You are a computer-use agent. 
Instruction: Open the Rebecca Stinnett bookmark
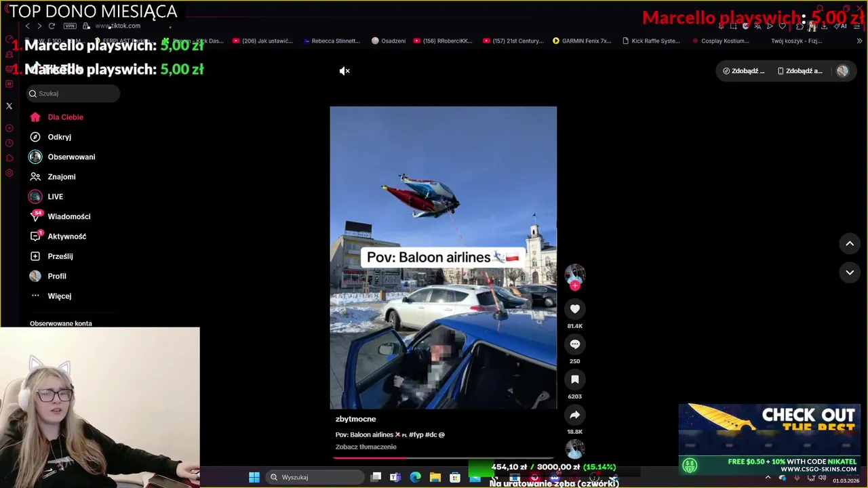331,41
